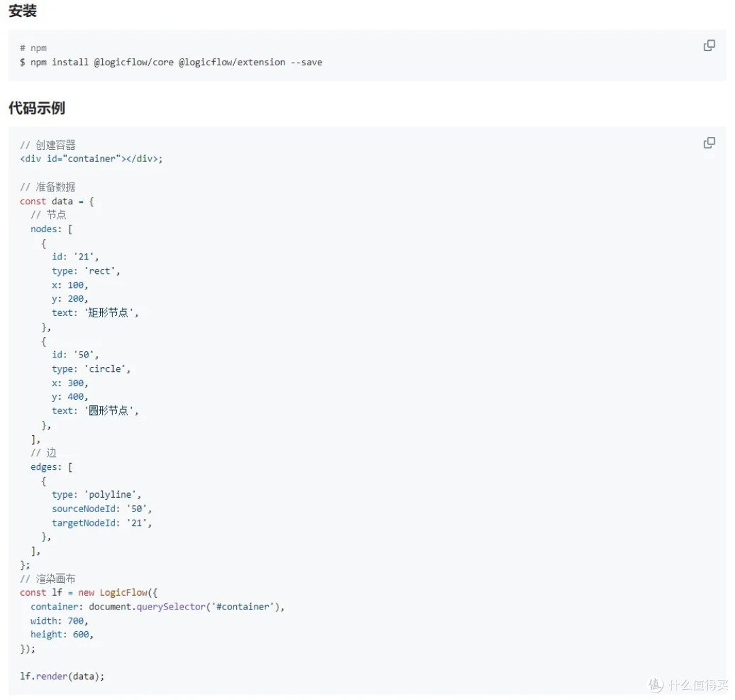Click the 'width: 700,' line
The width and height of the screenshot is (735, 700).
(x=59, y=620)
